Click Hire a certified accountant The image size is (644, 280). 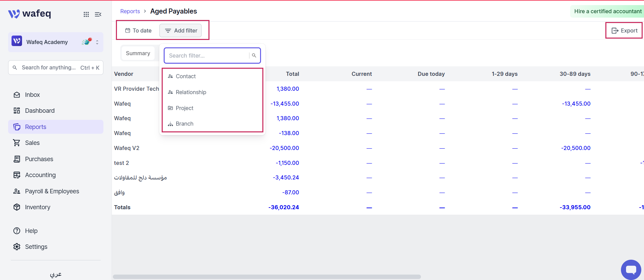[x=607, y=11]
